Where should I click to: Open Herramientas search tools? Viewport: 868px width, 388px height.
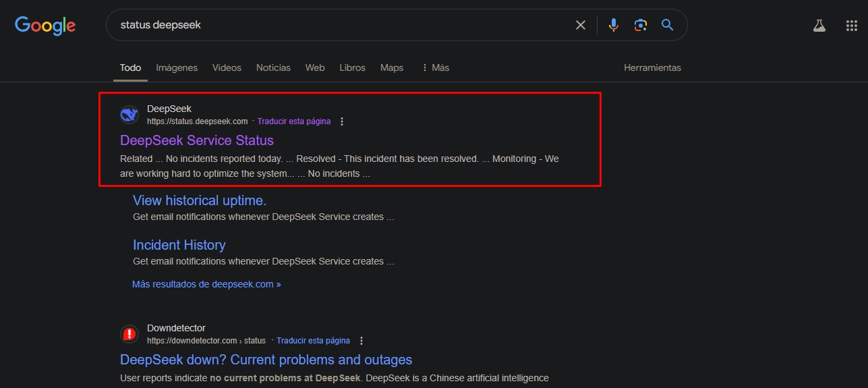tap(652, 67)
